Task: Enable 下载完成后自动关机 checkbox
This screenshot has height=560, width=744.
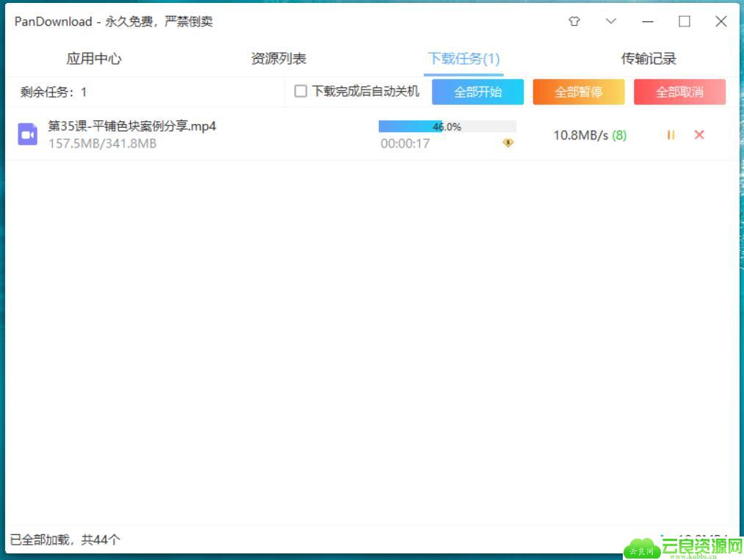Action: click(x=300, y=91)
